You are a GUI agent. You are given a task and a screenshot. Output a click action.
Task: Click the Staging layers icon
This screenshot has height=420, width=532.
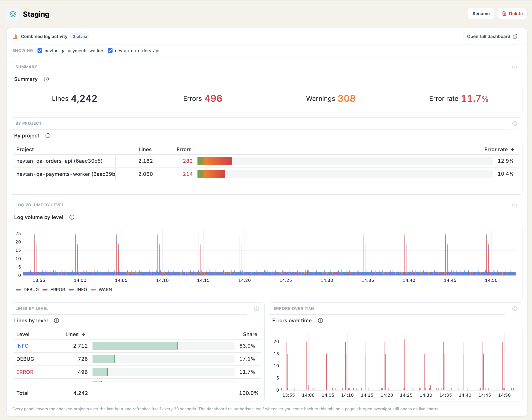point(13,14)
